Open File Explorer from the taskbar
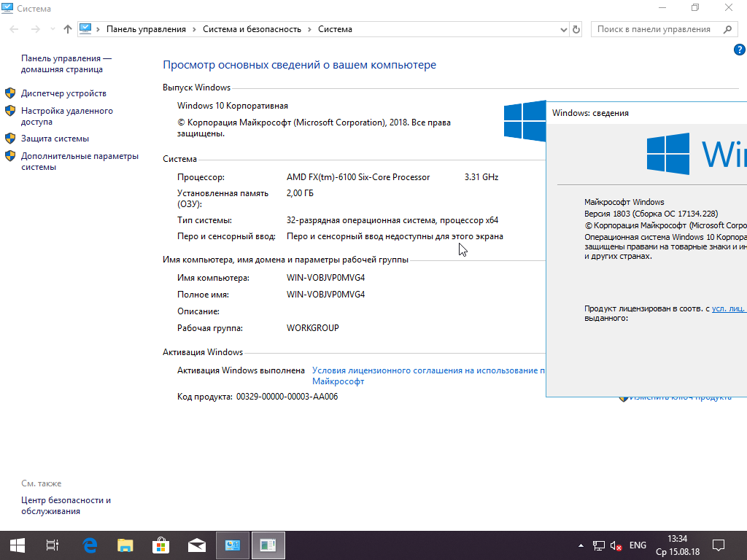Viewport: 747px width, 560px height. point(125,545)
